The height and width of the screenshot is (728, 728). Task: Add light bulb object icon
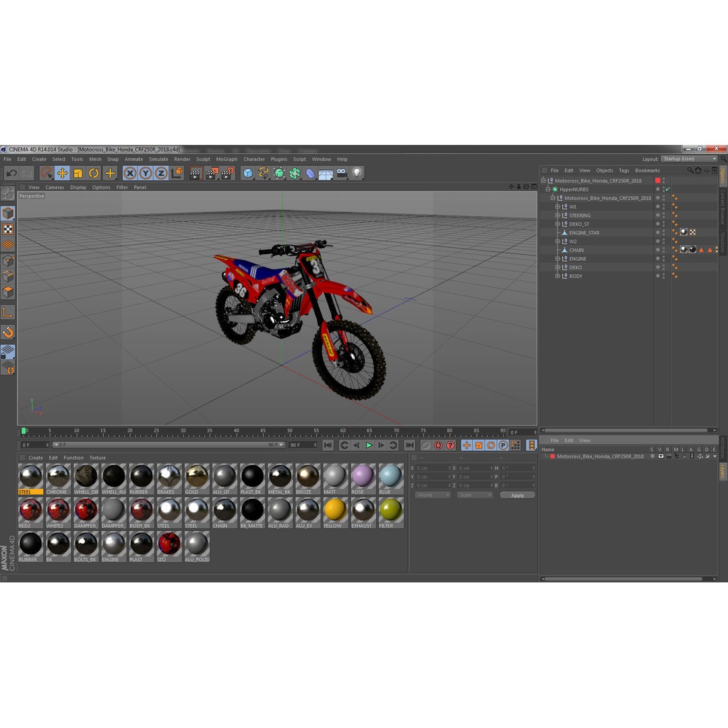click(357, 174)
